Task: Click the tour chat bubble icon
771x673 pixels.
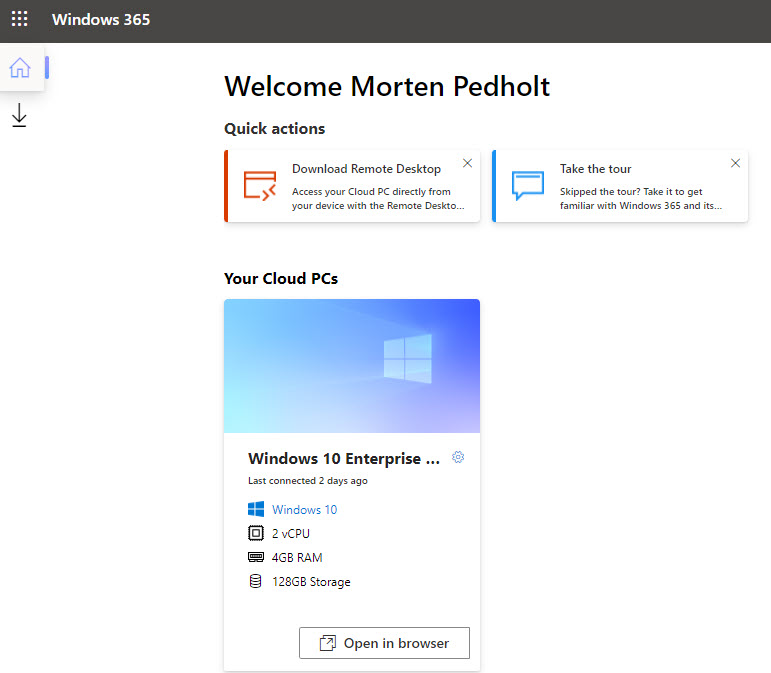Action: [528, 185]
